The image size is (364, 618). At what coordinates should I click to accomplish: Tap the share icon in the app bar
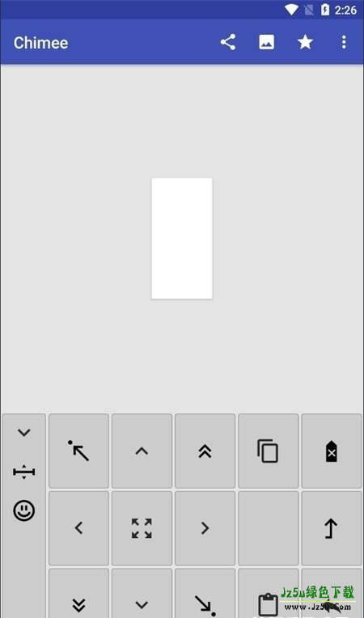(227, 42)
